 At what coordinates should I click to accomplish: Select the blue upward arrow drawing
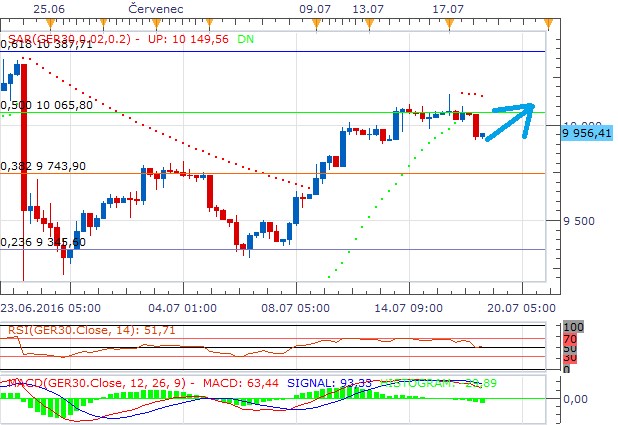click(x=510, y=119)
